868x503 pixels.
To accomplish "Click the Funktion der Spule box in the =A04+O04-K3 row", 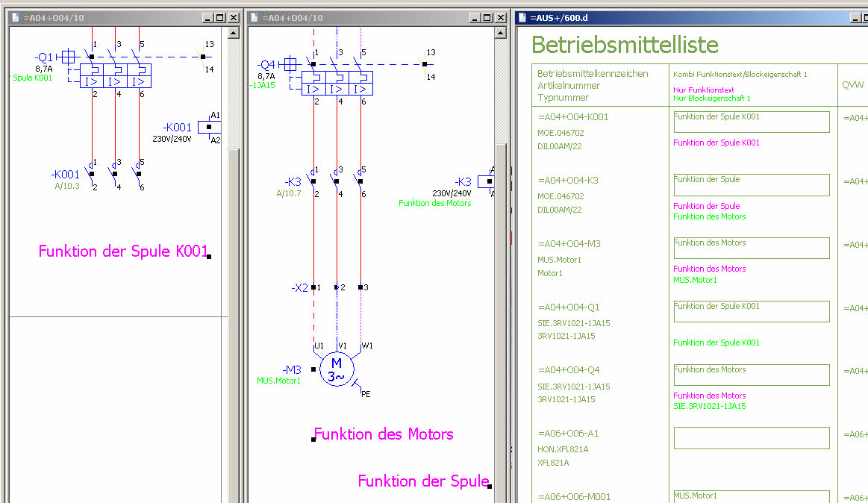I will pyautogui.click(x=751, y=185).
